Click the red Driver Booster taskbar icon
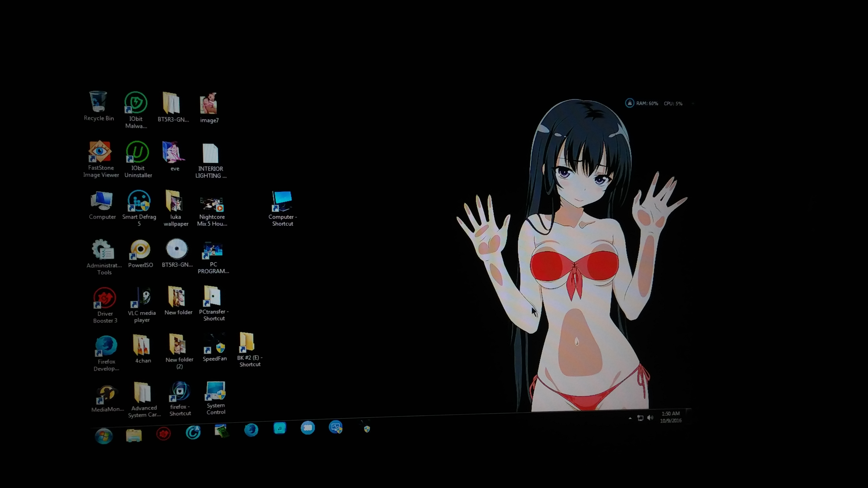This screenshot has width=868, height=488. (x=164, y=434)
